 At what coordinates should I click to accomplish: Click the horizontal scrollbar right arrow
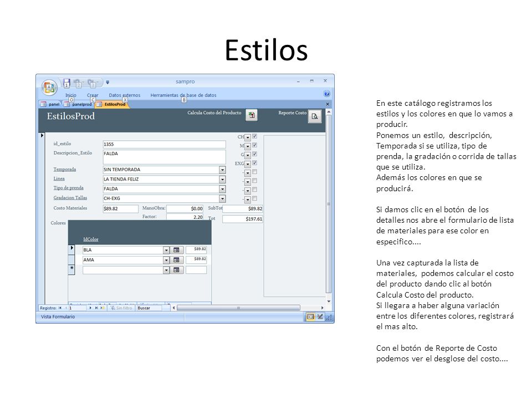click(322, 308)
